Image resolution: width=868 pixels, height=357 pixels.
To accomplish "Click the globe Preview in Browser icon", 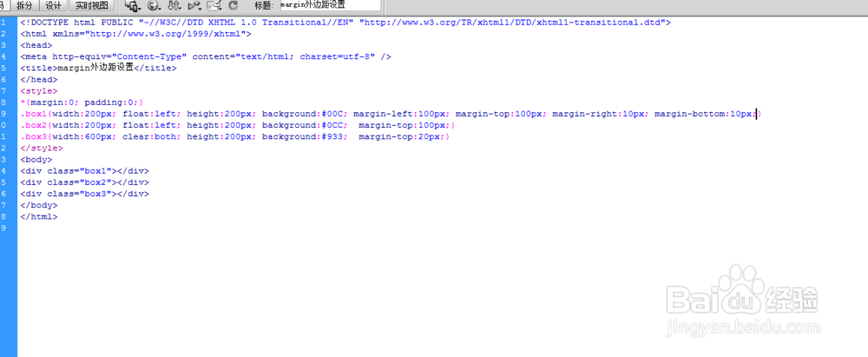I will (154, 5).
